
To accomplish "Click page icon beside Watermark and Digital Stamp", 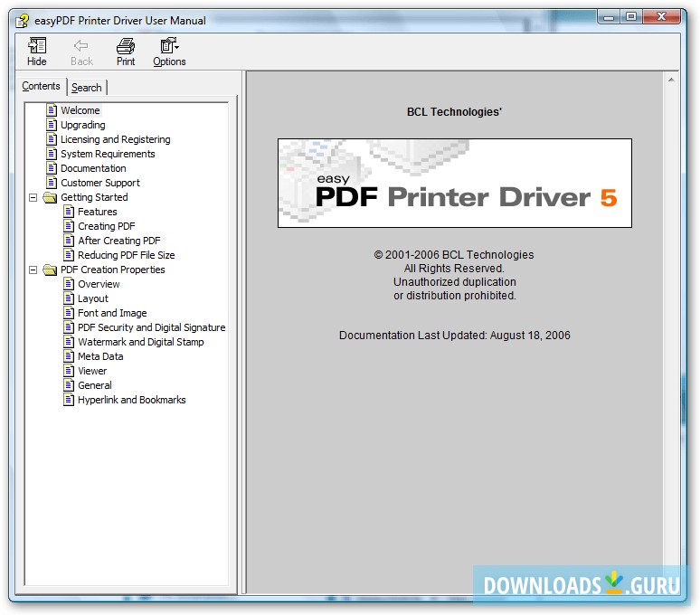I will point(69,342).
